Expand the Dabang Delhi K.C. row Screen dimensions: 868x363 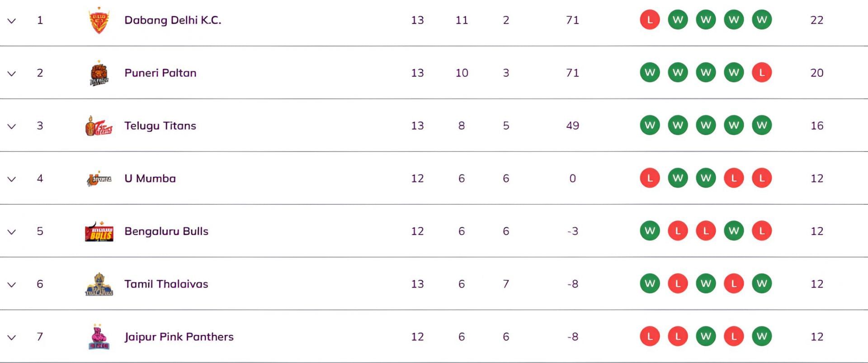coord(12,21)
